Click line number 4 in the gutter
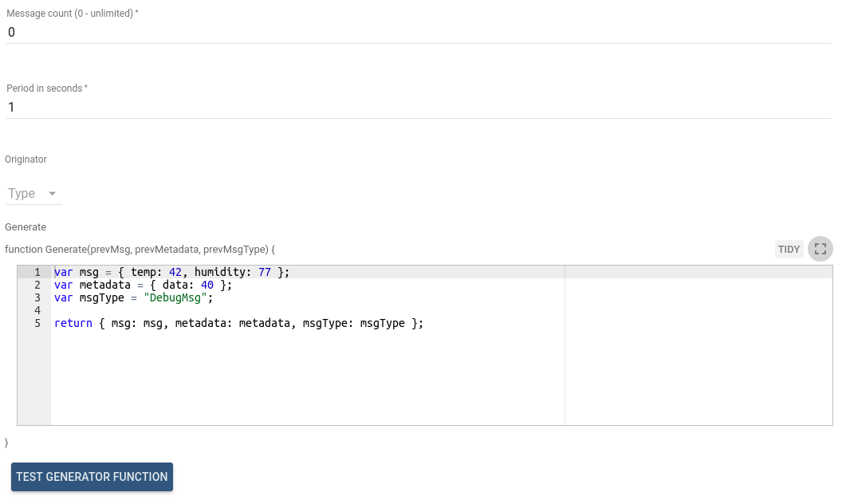Screen dimensions: 842x504 click(x=37, y=310)
